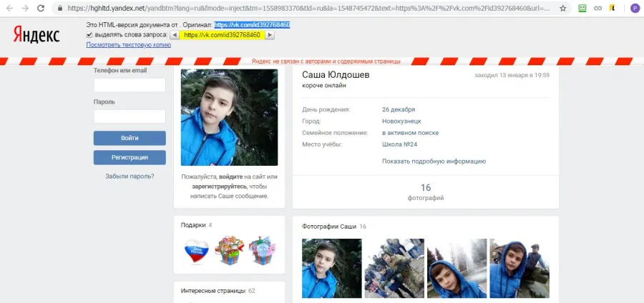Open the green robot extension icon

point(582,8)
